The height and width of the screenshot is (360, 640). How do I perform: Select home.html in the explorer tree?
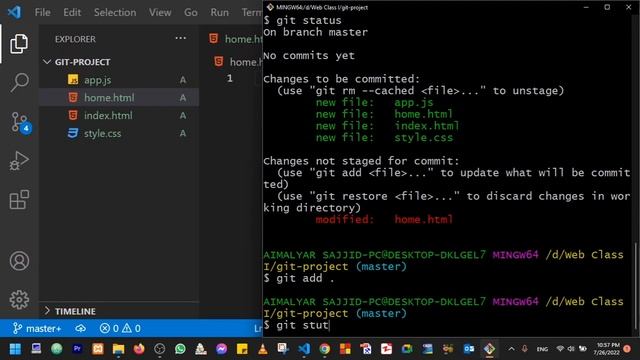tap(119, 98)
